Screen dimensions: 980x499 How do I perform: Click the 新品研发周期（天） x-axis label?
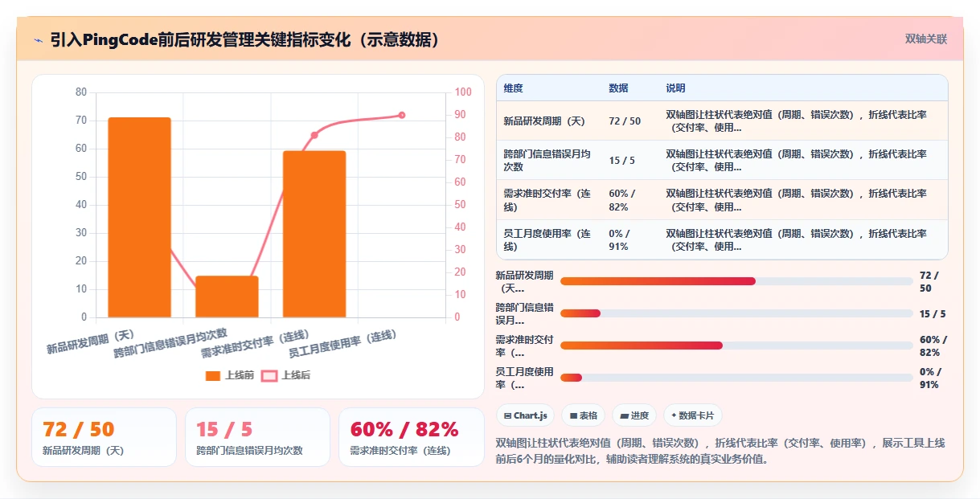90,342
